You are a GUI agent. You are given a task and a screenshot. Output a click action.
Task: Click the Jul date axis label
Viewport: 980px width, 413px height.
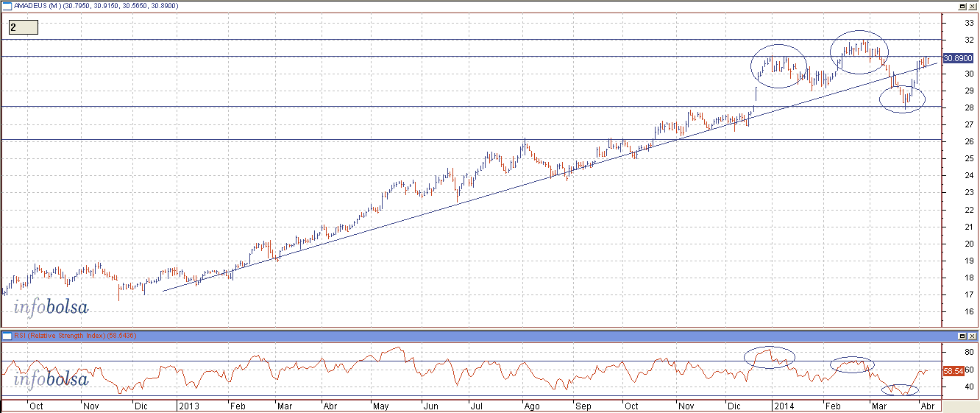477,406
